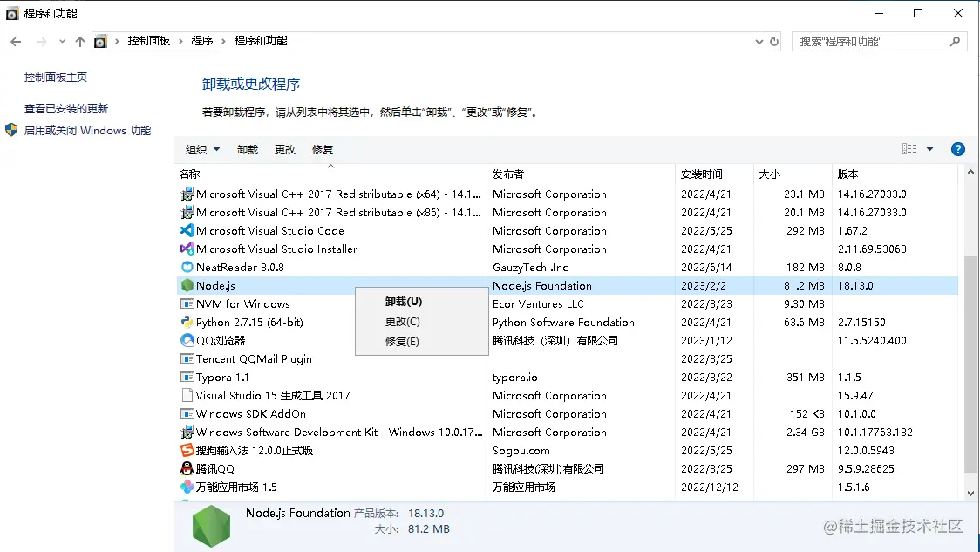Click 更改 in the toolbar

pyautogui.click(x=285, y=149)
